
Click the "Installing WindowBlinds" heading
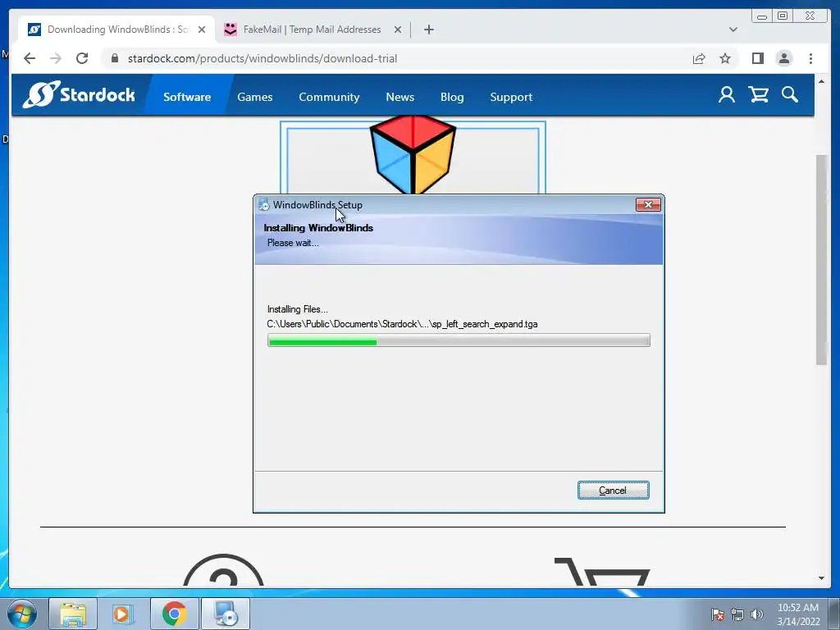pyautogui.click(x=318, y=228)
